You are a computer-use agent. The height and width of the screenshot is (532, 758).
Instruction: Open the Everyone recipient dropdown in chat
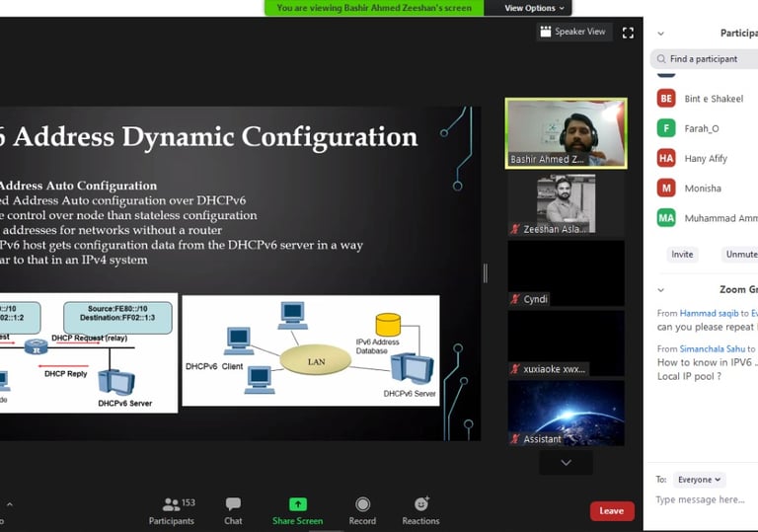pos(699,480)
